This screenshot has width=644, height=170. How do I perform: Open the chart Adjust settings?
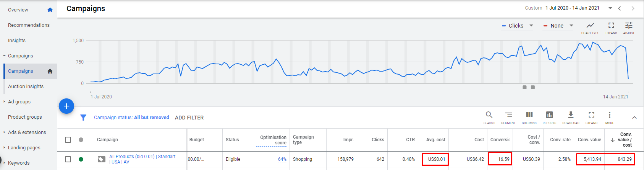pos(629,26)
